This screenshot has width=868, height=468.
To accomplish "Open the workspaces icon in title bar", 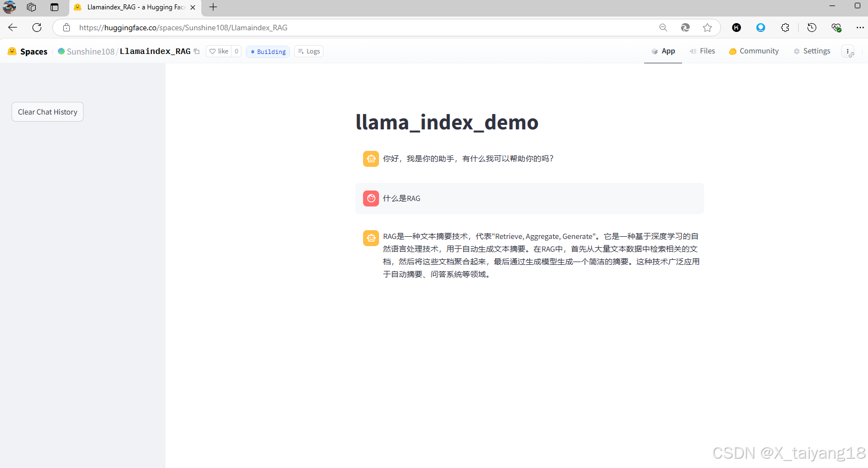I will 31,7.
